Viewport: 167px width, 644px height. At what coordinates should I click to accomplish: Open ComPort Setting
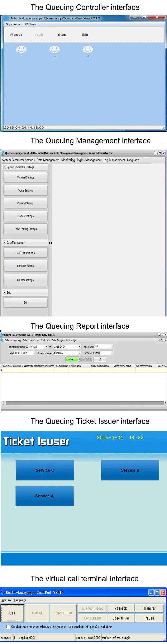coord(25,203)
